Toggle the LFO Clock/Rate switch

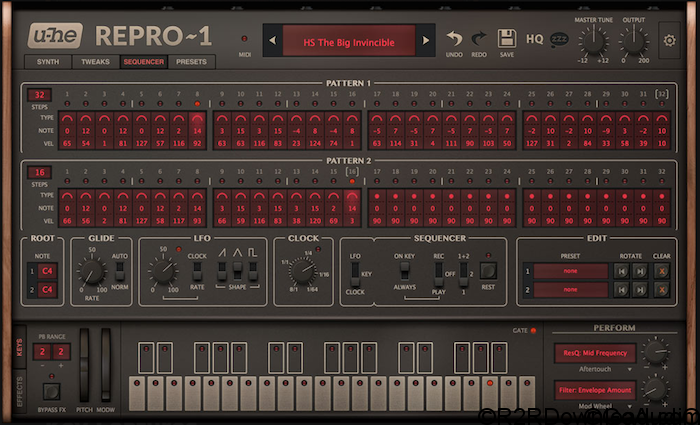coord(197,271)
